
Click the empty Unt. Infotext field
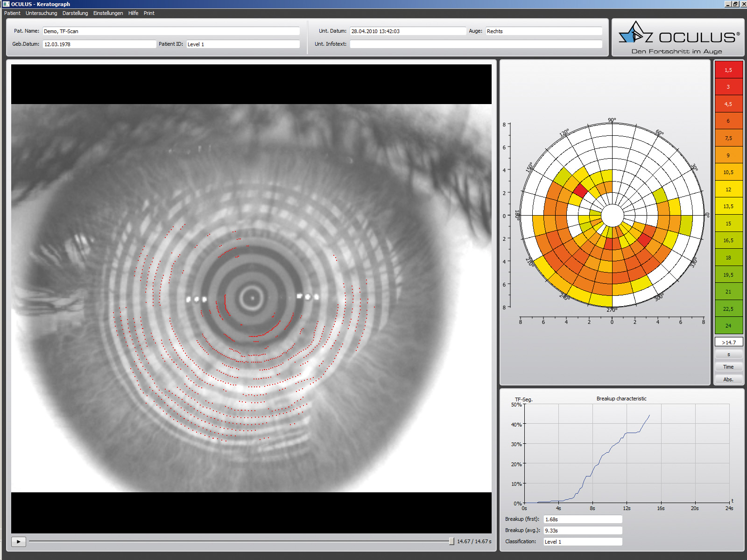tap(476, 44)
